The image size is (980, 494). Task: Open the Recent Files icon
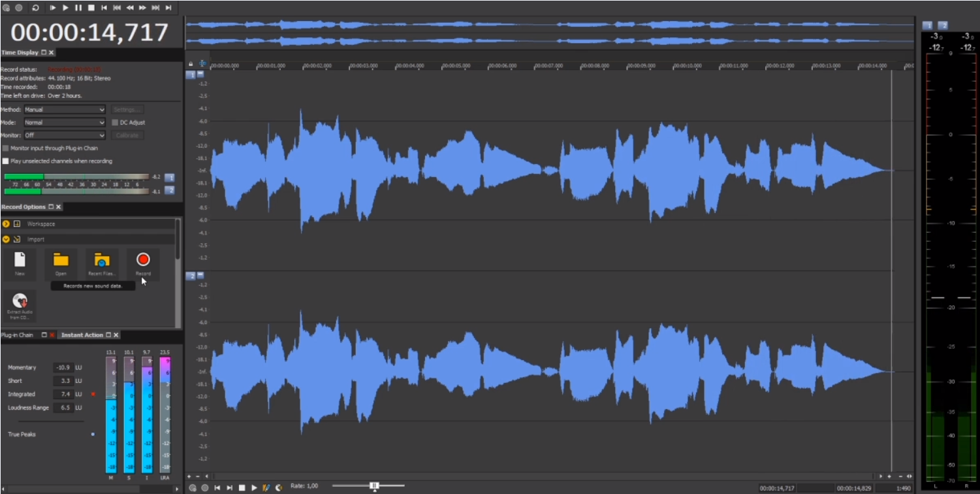pos(102,264)
